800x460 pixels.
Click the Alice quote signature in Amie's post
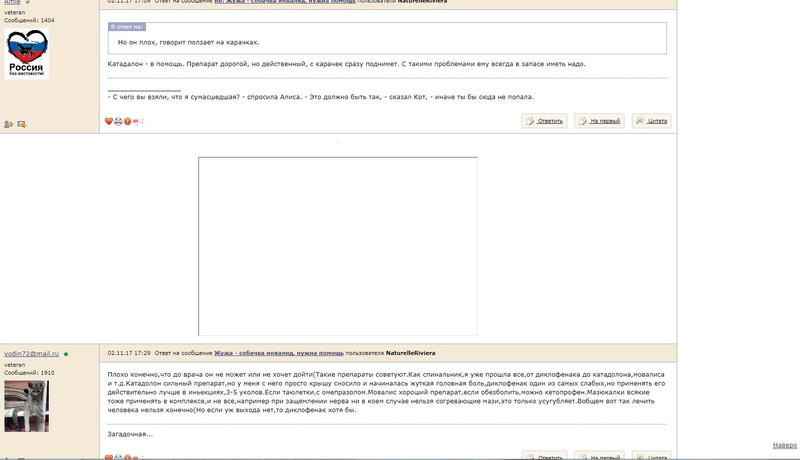click(320, 97)
